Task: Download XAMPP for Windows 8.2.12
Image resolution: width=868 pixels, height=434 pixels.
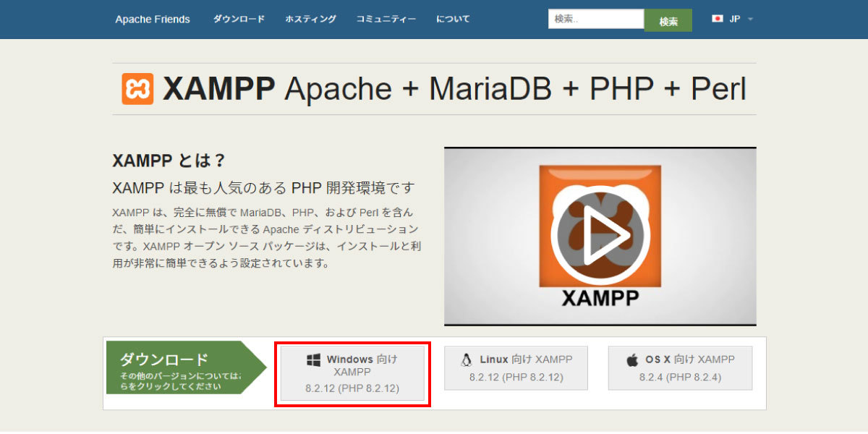Action: pyautogui.click(x=352, y=373)
